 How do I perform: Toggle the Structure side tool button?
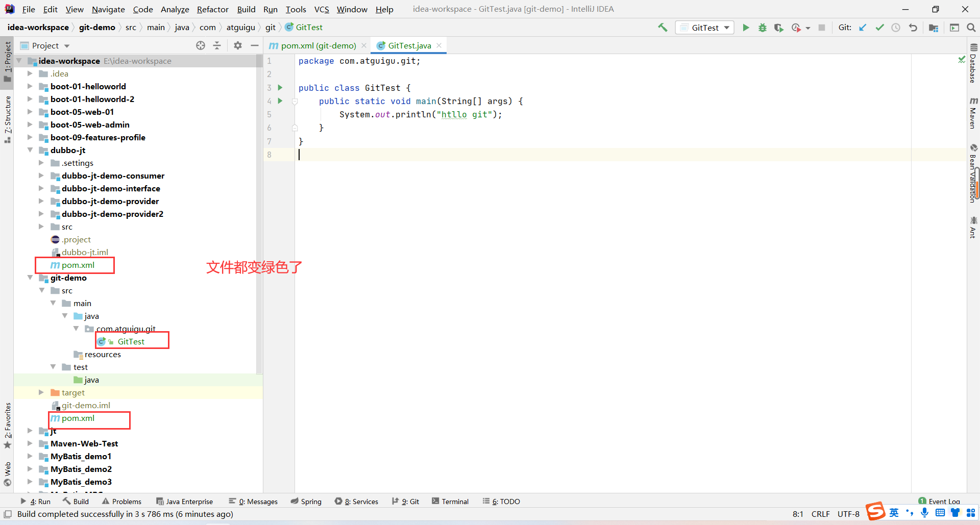coord(8,120)
